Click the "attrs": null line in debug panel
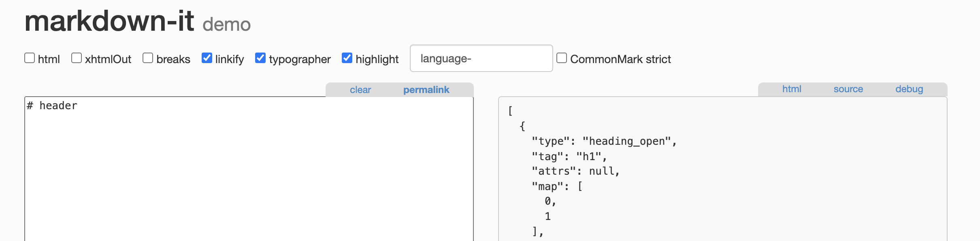980x241 pixels. coord(576,171)
